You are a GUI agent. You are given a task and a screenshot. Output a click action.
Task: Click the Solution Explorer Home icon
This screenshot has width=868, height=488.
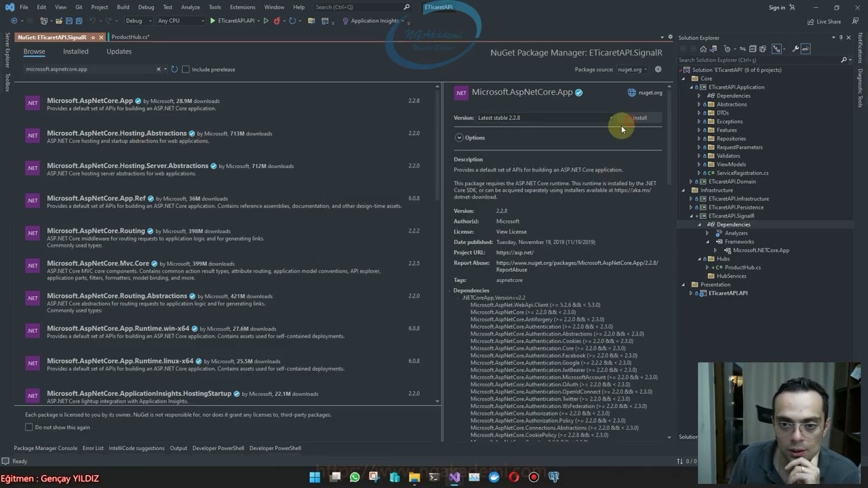pyautogui.click(x=703, y=49)
